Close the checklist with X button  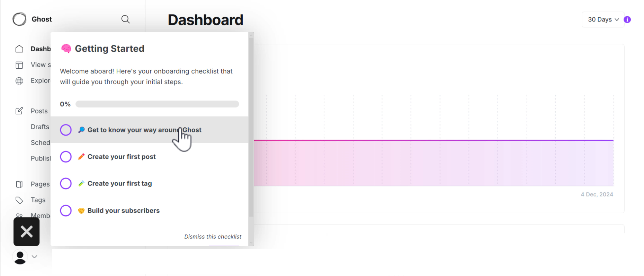click(x=27, y=232)
